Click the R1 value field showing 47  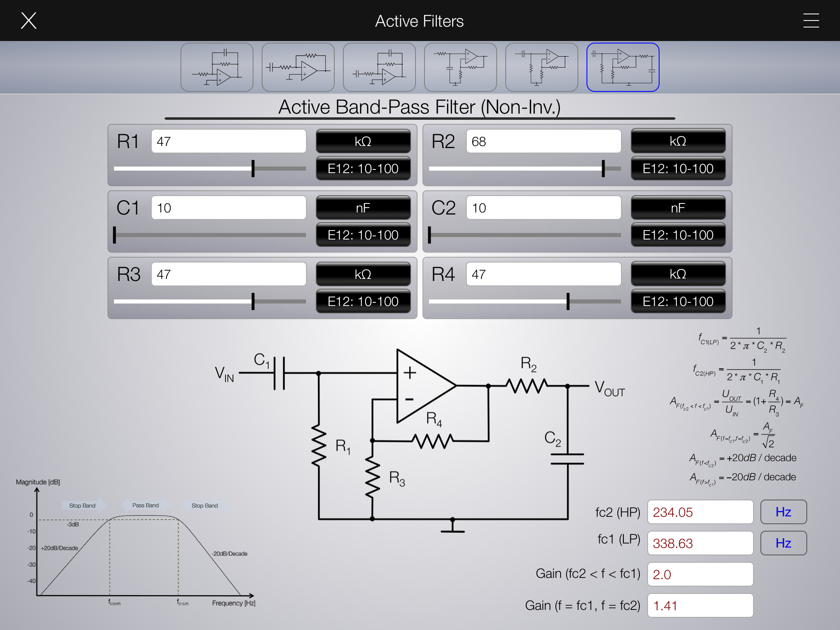click(228, 142)
